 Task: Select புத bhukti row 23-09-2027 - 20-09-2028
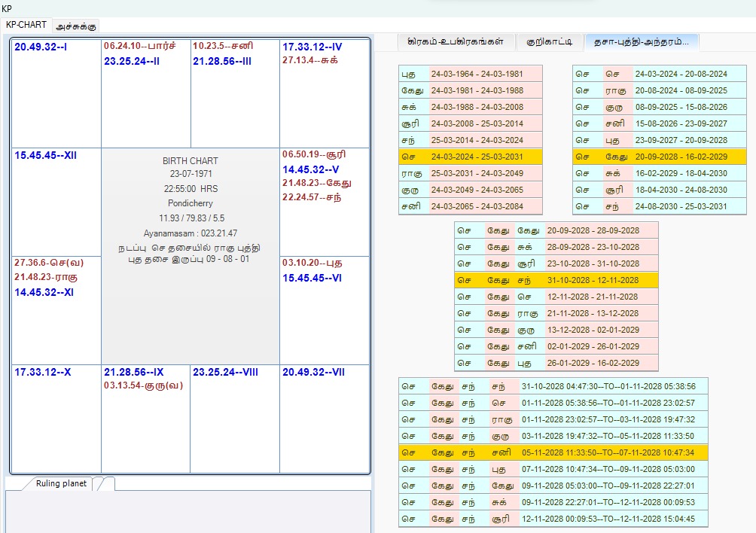tap(660, 140)
